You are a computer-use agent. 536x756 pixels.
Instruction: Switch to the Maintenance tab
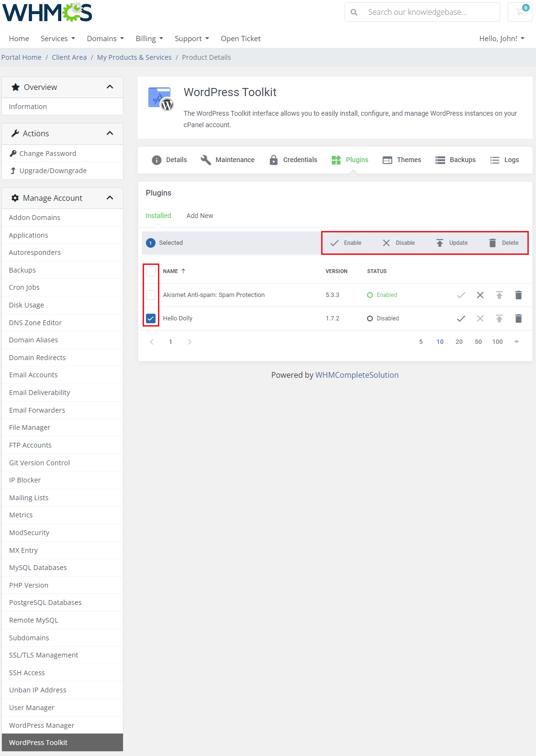click(x=228, y=160)
